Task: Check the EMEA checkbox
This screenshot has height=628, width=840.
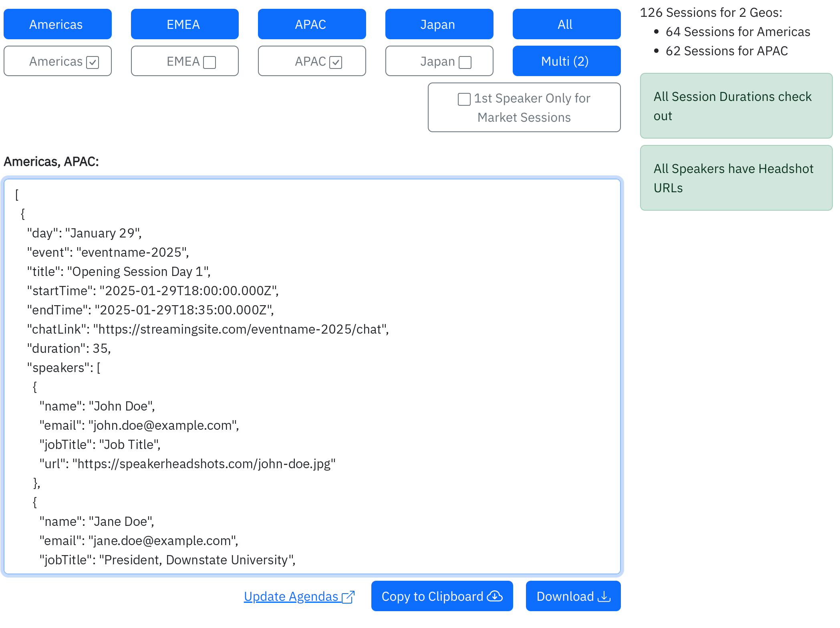Action: (209, 62)
